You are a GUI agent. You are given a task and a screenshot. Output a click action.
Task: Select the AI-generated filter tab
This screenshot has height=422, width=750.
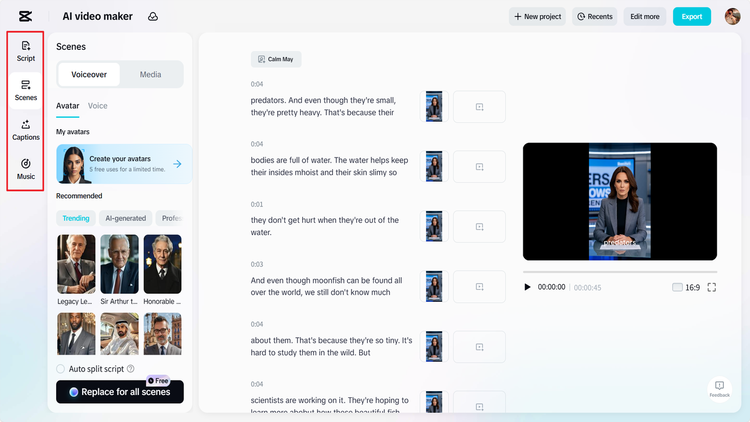pyautogui.click(x=125, y=218)
